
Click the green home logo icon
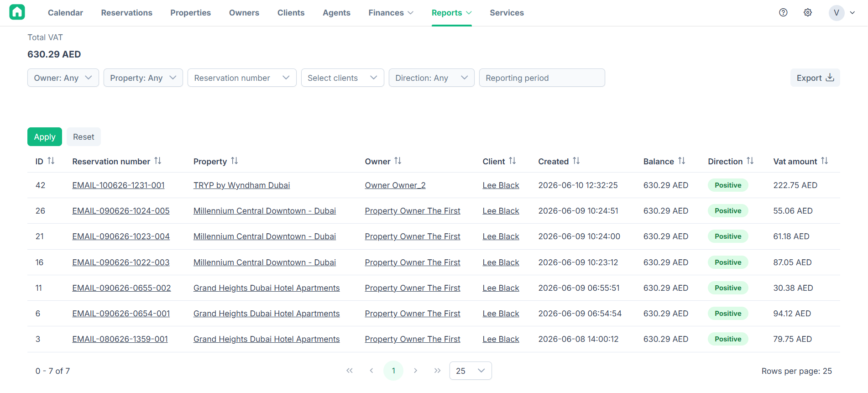click(17, 12)
